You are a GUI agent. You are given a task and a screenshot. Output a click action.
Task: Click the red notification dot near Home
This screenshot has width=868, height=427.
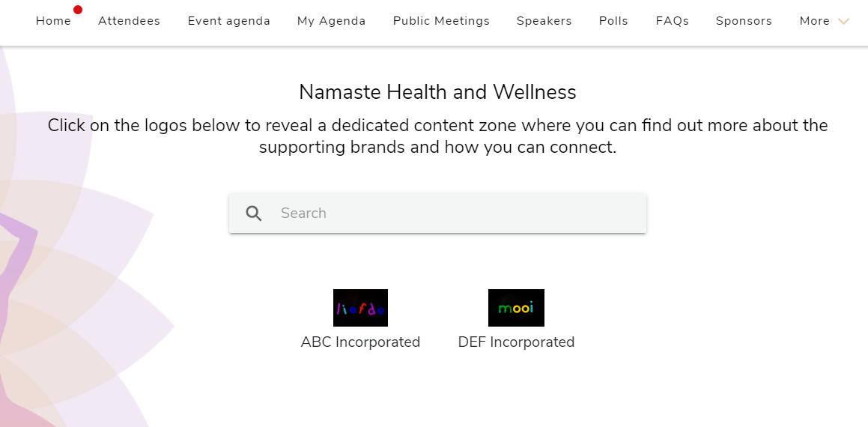[x=78, y=10]
